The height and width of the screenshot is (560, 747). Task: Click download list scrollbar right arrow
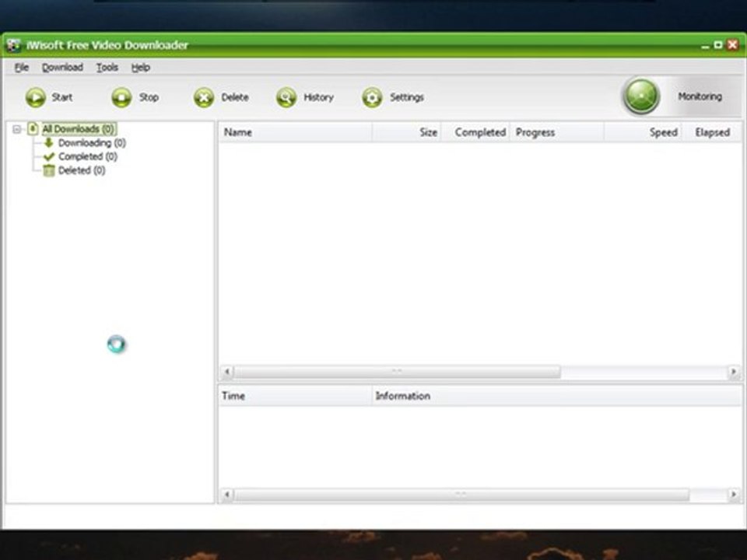(734, 372)
